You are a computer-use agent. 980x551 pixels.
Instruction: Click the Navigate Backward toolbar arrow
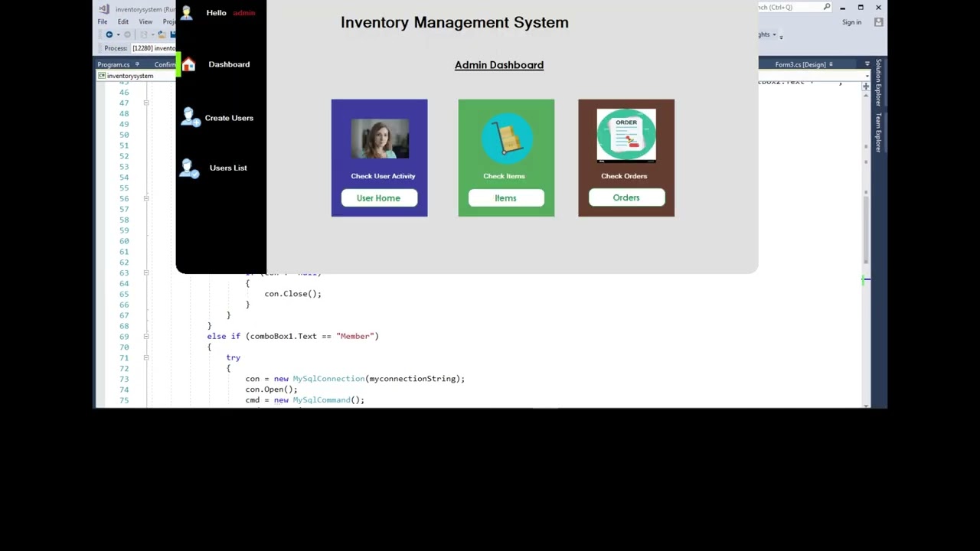109,34
